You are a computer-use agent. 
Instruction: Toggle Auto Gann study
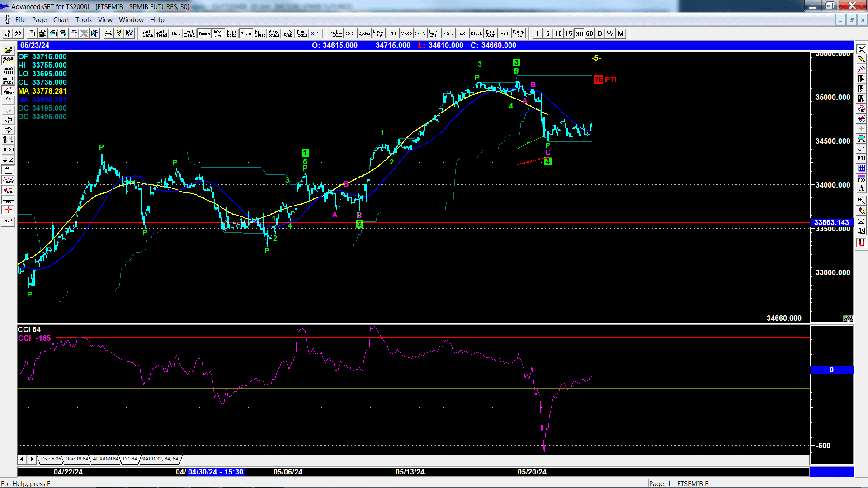[148, 33]
